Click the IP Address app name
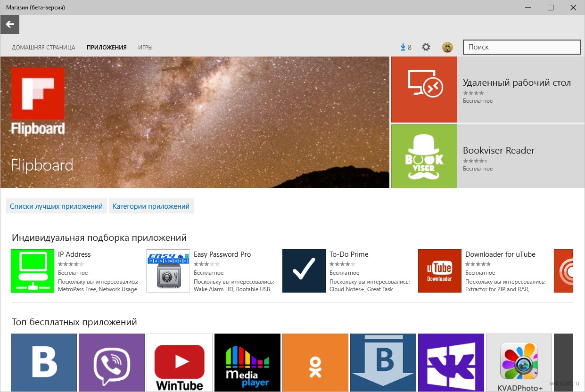Viewport: 585px width, 392px height. point(74,254)
